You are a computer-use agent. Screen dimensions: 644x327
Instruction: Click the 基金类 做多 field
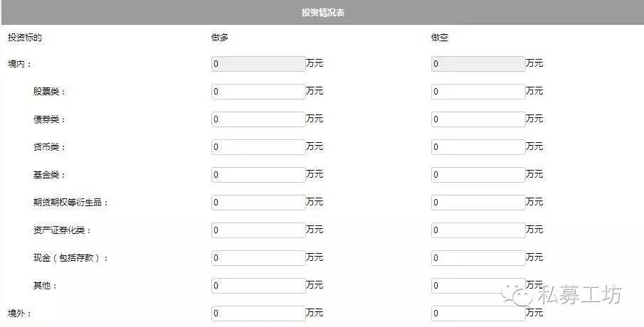pyautogui.click(x=258, y=175)
